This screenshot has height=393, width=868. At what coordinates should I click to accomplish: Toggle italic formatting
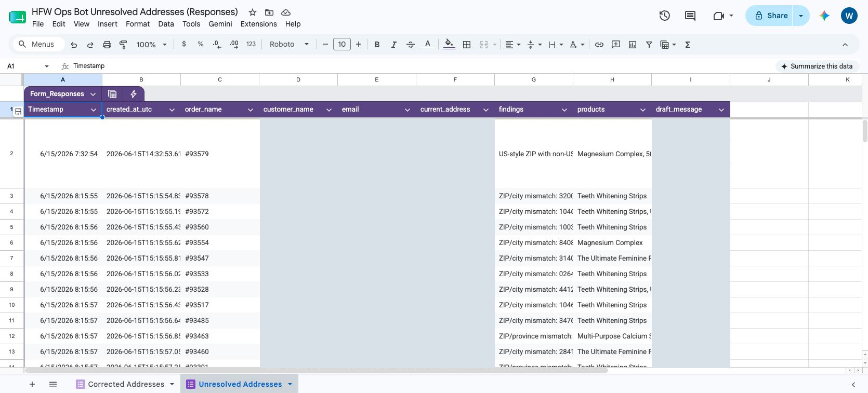[x=394, y=45]
